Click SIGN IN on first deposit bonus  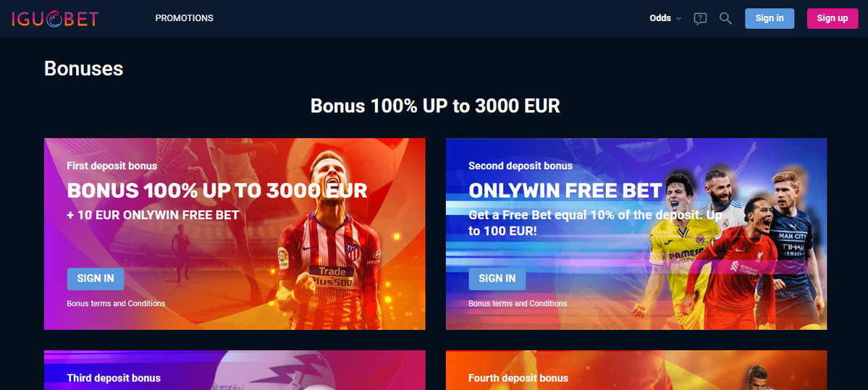click(x=96, y=279)
